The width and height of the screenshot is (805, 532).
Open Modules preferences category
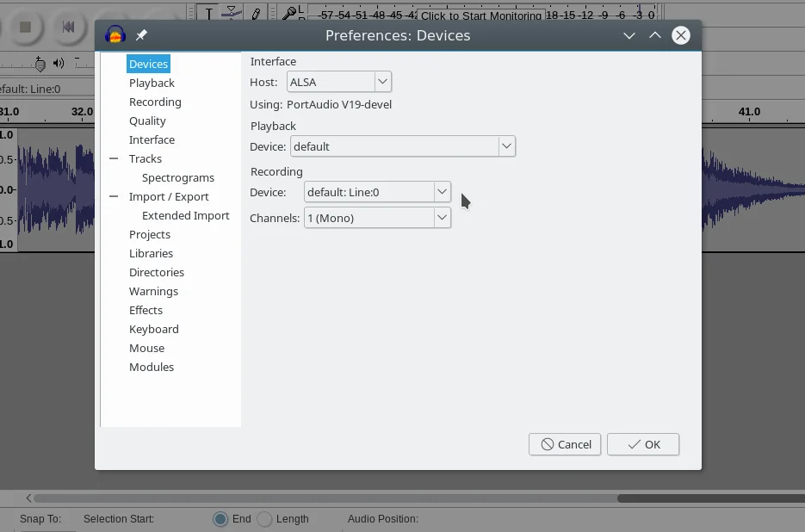(152, 368)
